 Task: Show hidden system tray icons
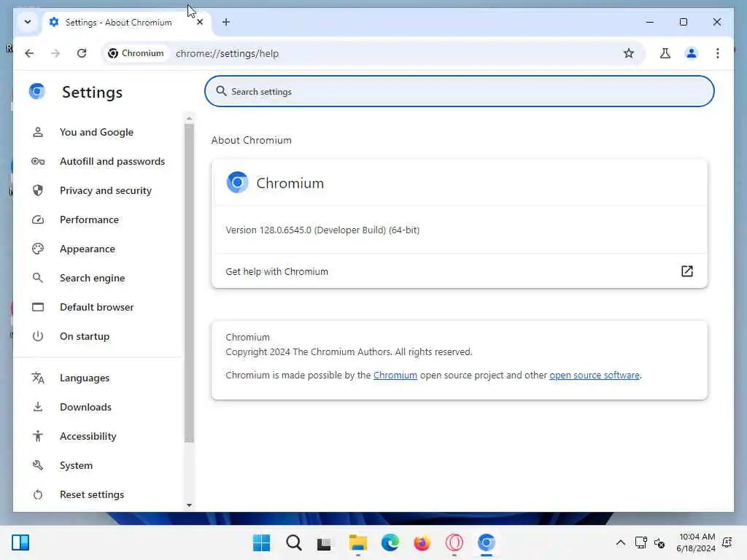pos(620,542)
